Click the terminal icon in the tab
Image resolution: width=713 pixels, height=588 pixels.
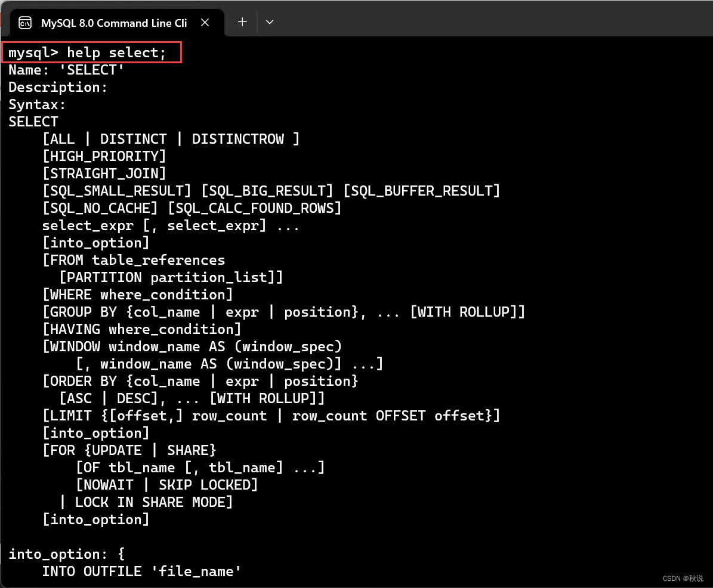click(x=25, y=23)
